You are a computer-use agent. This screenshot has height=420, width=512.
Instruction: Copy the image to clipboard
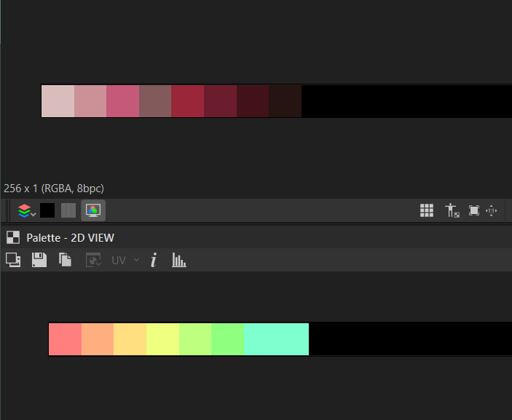pyautogui.click(x=65, y=260)
